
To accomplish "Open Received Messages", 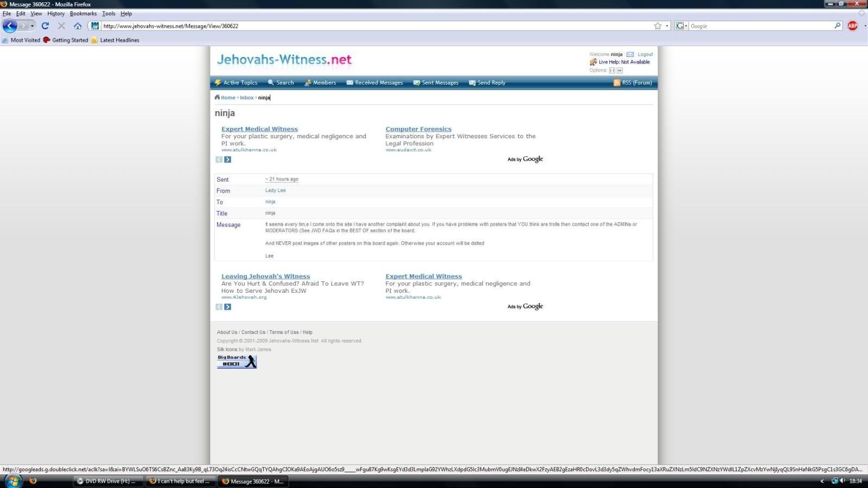I will click(x=375, y=82).
